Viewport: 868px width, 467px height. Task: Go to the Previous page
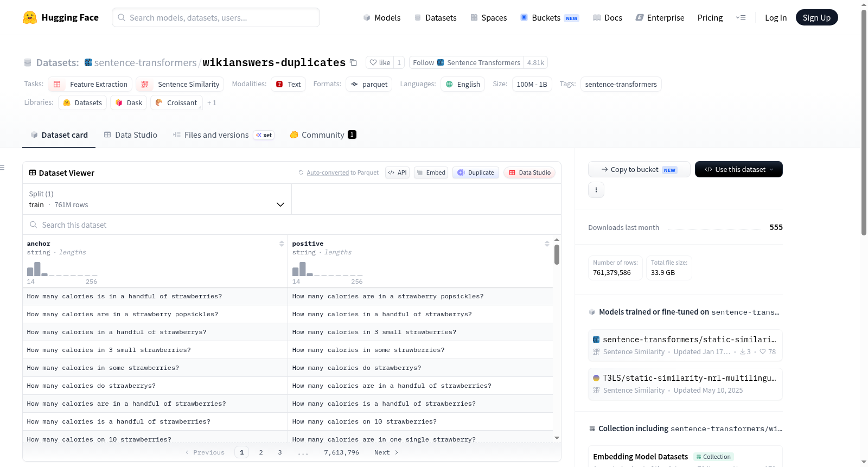pyautogui.click(x=205, y=452)
